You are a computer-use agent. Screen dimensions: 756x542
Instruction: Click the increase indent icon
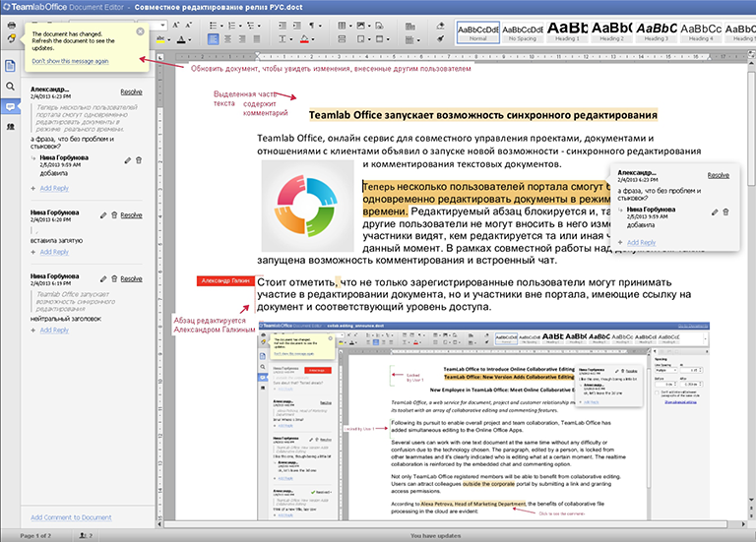pyautogui.click(x=297, y=25)
